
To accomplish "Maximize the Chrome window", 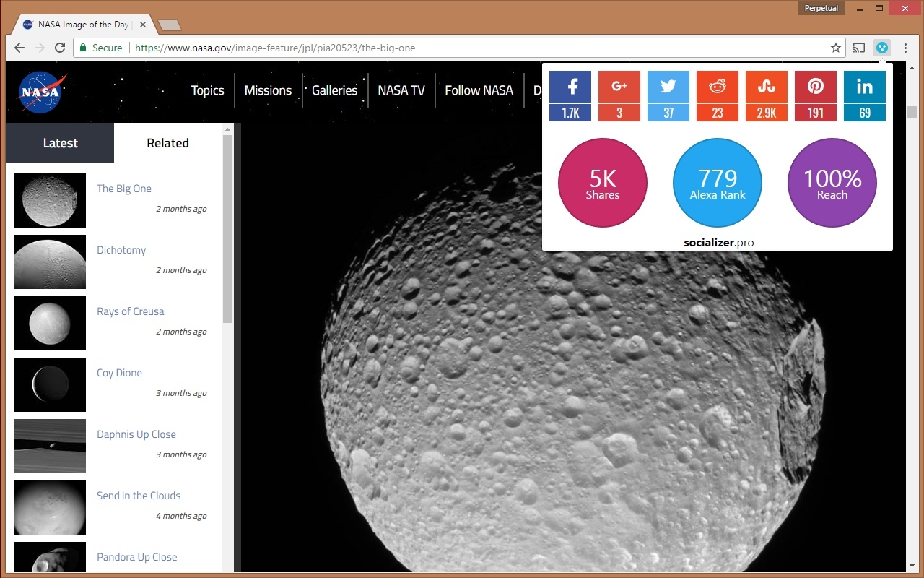I will pyautogui.click(x=879, y=8).
